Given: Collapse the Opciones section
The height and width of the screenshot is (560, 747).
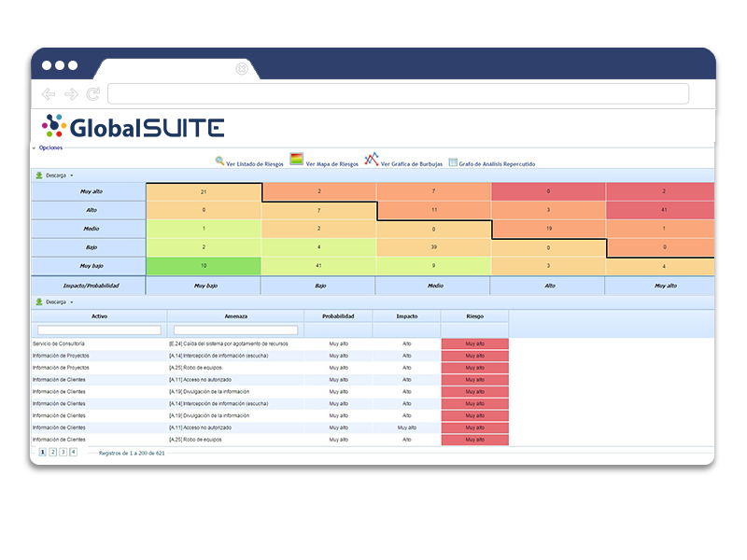Looking at the screenshot, I should coord(34,148).
